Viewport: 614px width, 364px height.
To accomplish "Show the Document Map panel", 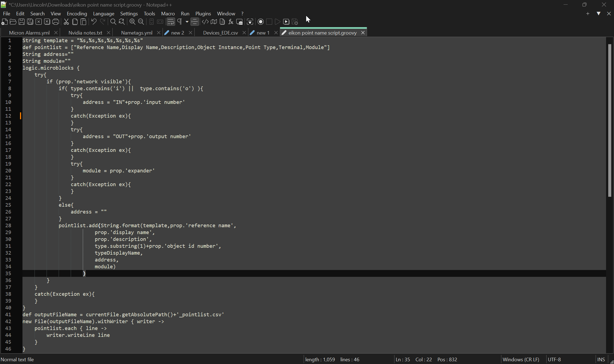I will (x=214, y=22).
